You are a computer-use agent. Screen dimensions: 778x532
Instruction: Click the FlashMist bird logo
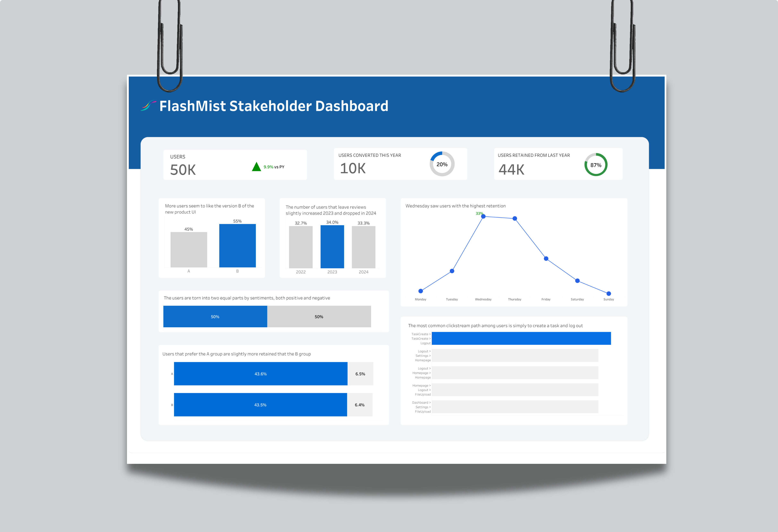pyautogui.click(x=148, y=106)
